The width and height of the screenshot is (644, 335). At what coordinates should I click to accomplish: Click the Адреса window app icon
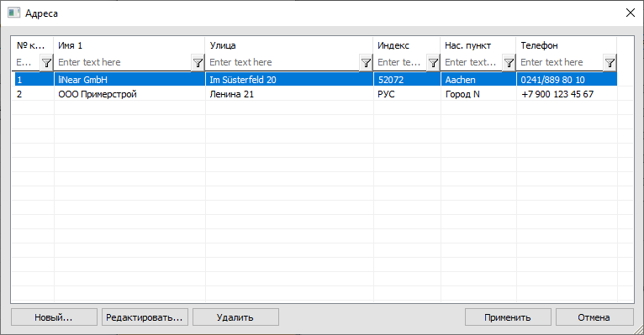13,13
